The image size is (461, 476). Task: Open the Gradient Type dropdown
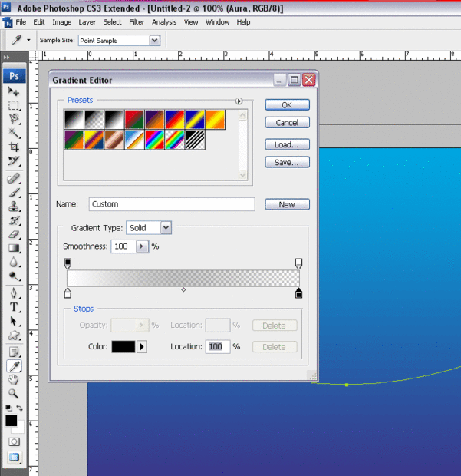(166, 228)
